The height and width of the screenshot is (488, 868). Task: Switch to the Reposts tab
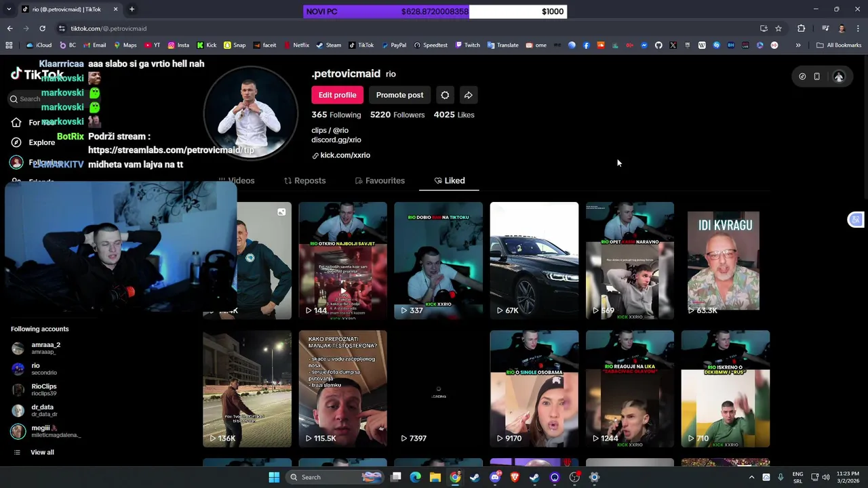point(304,181)
